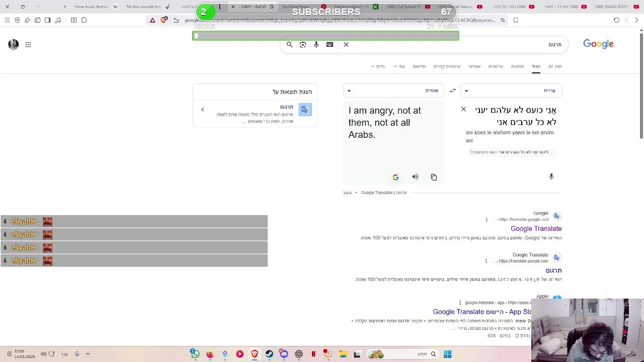Open Google account profile picture
644x362 pixels.
(x=14, y=45)
